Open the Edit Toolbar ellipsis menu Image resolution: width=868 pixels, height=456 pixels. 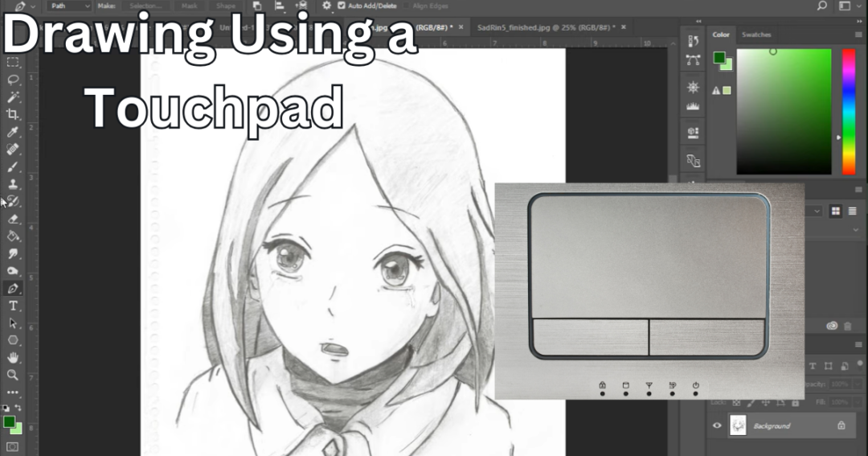point(13,392)
